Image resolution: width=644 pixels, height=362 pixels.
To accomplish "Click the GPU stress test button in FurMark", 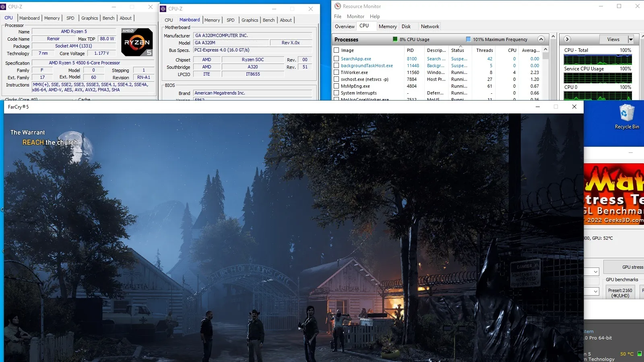I will click(x=624, y=267).
